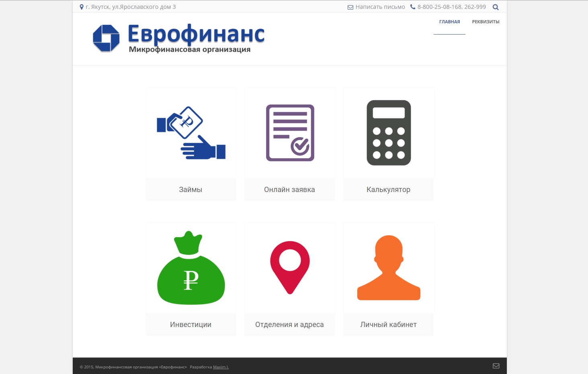Screen dimensions: 588x374
Task: Open the ГЛАВНАЯ menu item
Action: (x=449, y=22)
